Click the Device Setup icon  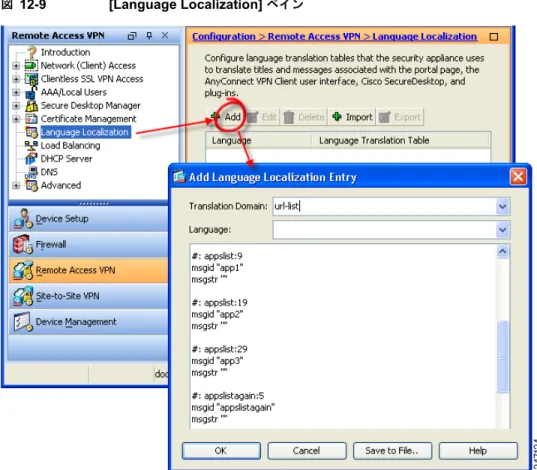[23, 219]
